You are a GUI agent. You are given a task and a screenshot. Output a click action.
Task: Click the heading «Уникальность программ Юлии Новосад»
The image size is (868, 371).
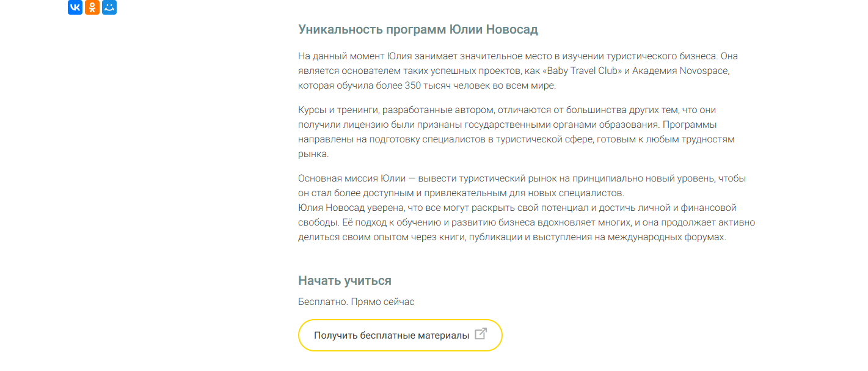418,29
